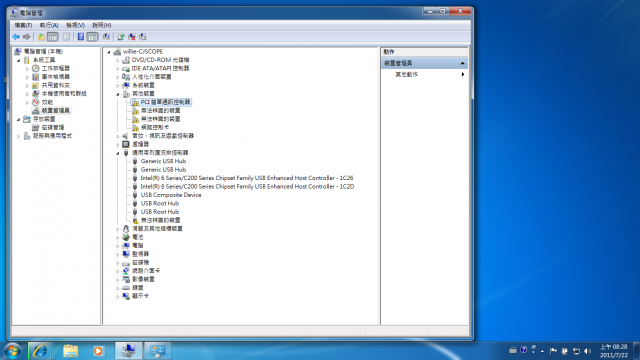Click the 工作排程器 clock icon
Viewport: 640px width, 360px height.
(36, 68)
